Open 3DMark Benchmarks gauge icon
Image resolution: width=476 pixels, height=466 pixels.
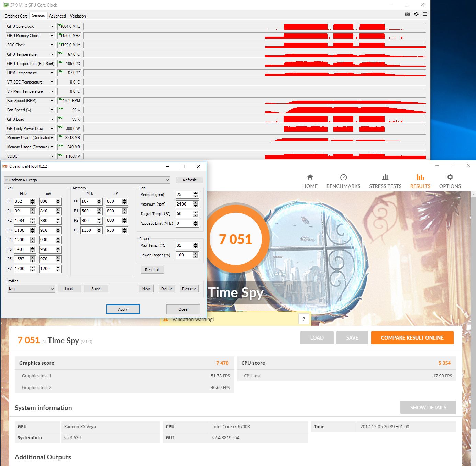[x=343, y=177]
